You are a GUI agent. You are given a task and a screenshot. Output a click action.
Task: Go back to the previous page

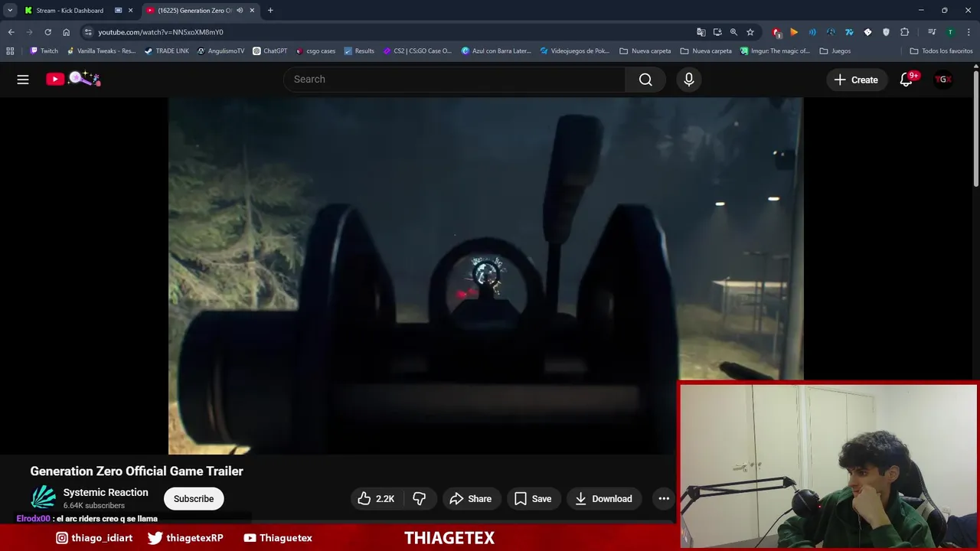pos(11,32)
